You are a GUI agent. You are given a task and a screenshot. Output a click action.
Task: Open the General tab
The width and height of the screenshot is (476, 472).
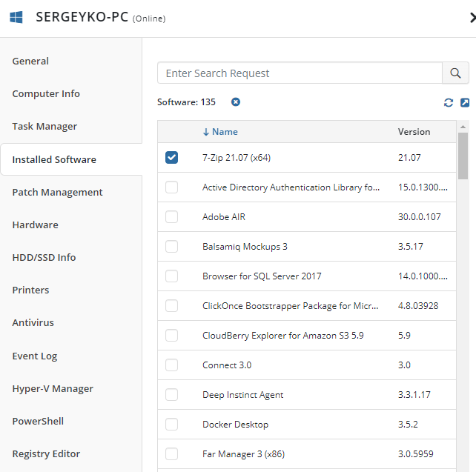point(30,62)
